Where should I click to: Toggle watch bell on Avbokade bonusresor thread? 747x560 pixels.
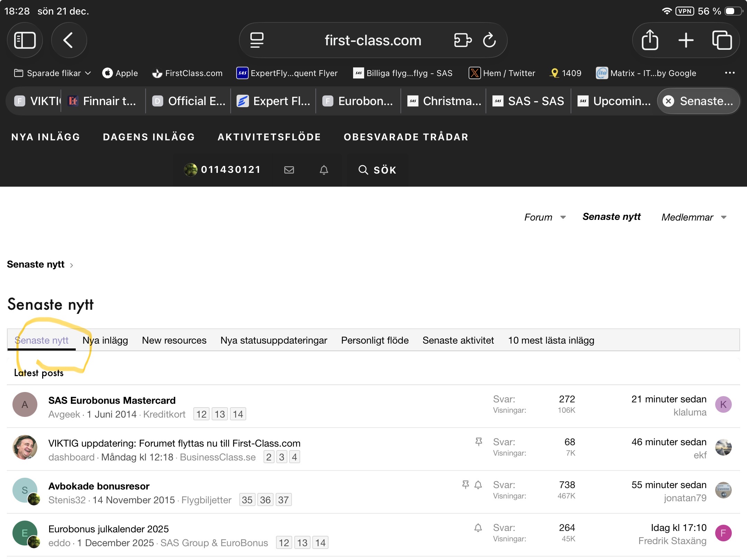pos(478,485)
